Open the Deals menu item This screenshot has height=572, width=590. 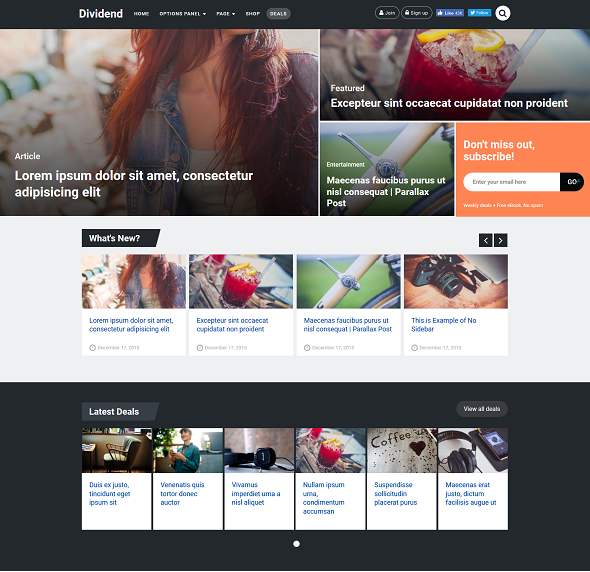(x=278, y=14)
